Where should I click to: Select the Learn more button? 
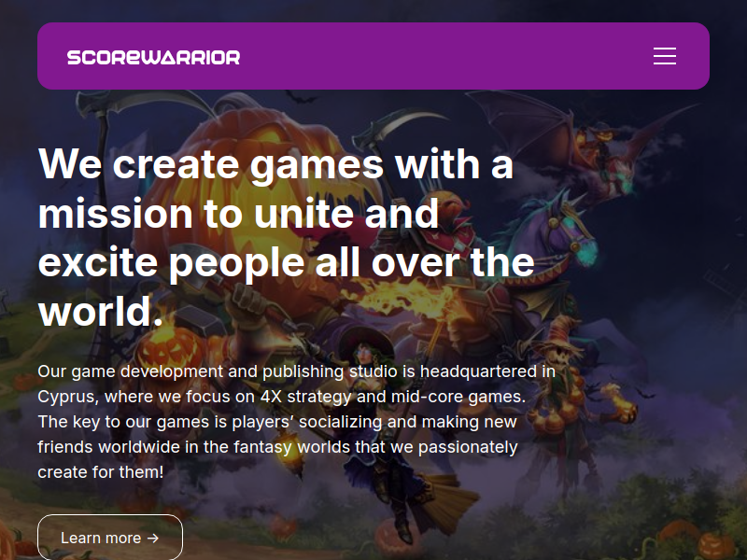[x=110, y=538]
